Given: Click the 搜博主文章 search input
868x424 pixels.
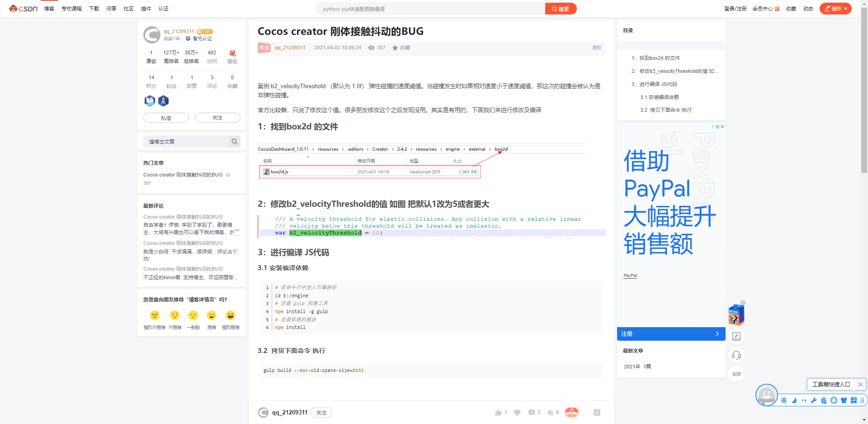Looking at the screenshot, I should click(x=187, y=142).
